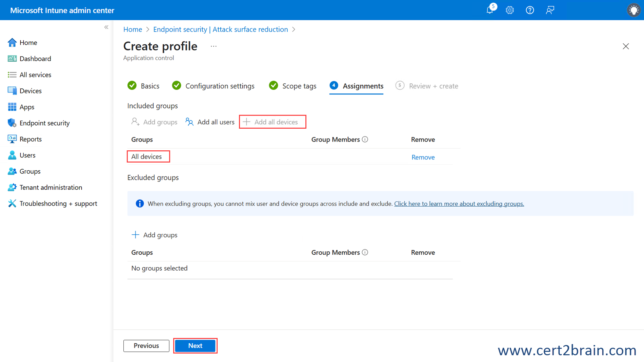
Task: Switch to the Scope tags step tab
Action: click(x=293, y=86)
